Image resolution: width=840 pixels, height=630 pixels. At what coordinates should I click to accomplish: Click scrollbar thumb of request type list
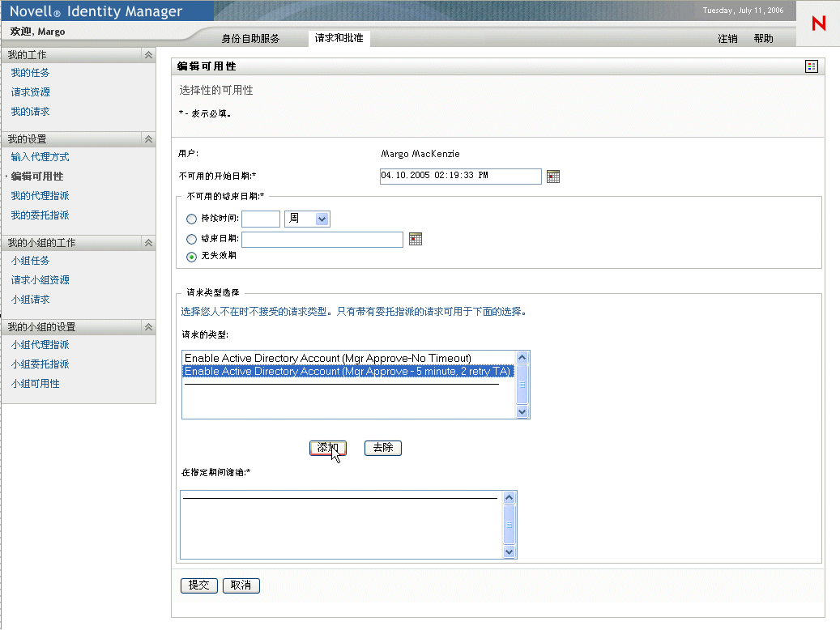[x=522, y=385]
